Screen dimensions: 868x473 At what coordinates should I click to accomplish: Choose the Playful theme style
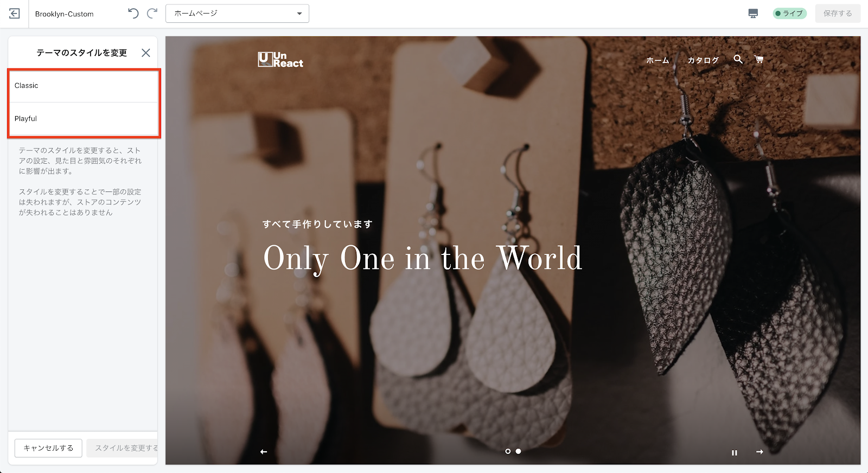pos(84,119)
